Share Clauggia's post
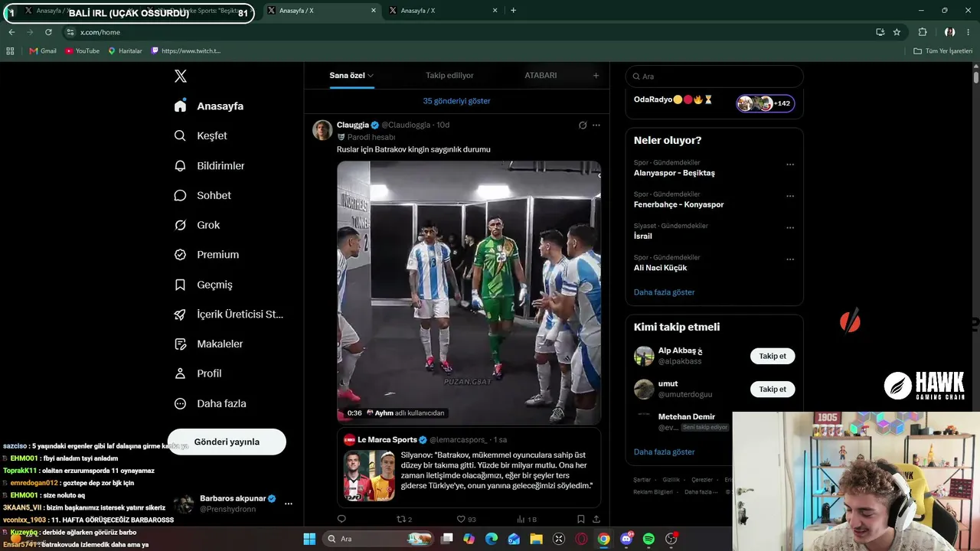980x551 pixels. 596,519
